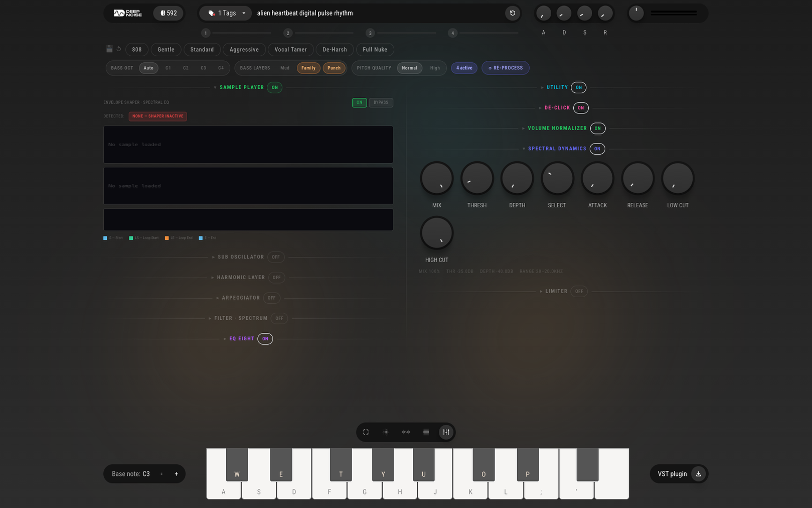
Task: Expand the Sub Oscillator section header
Action: [x=238, y=258]
